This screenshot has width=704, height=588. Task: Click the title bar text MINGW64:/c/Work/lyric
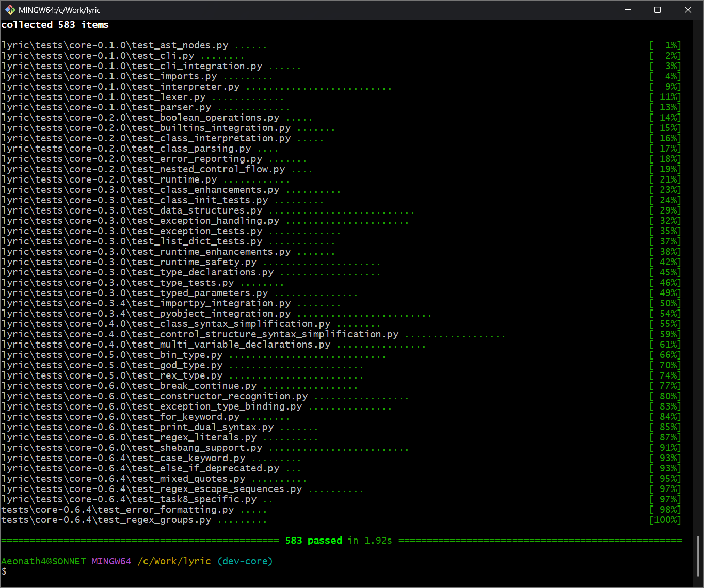59,10
